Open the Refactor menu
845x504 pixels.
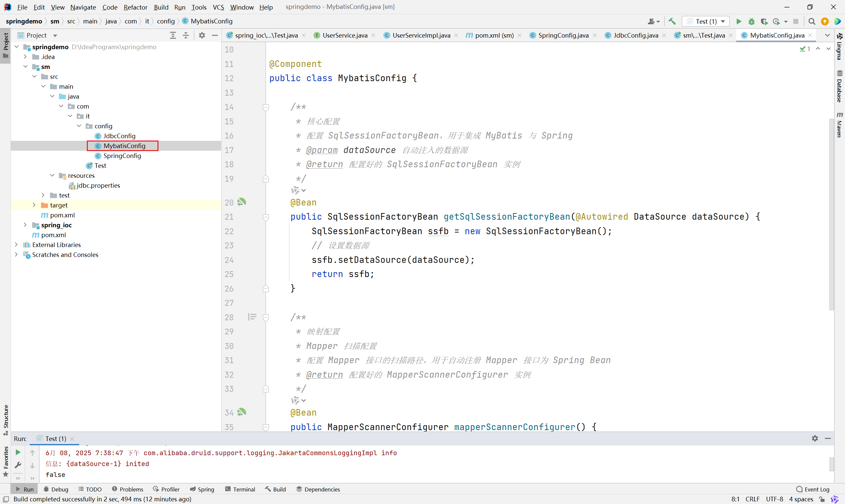click(x=135, y=7)
